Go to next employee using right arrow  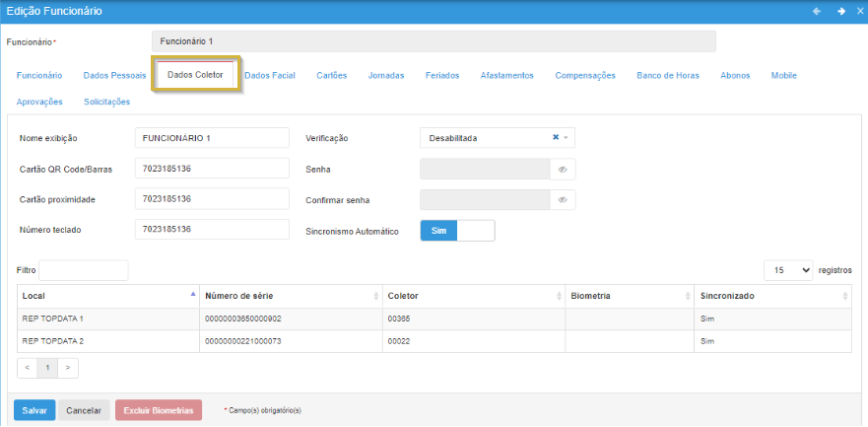[840, 11]
